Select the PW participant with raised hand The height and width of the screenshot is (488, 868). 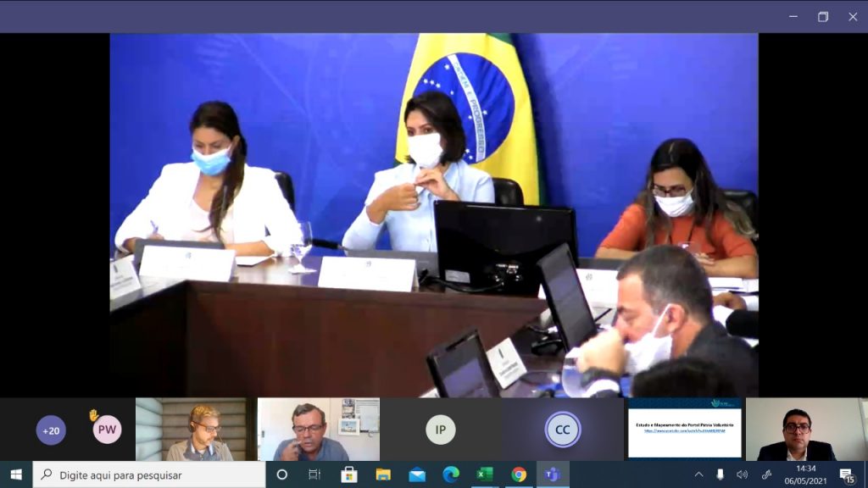tap(107, 430)
